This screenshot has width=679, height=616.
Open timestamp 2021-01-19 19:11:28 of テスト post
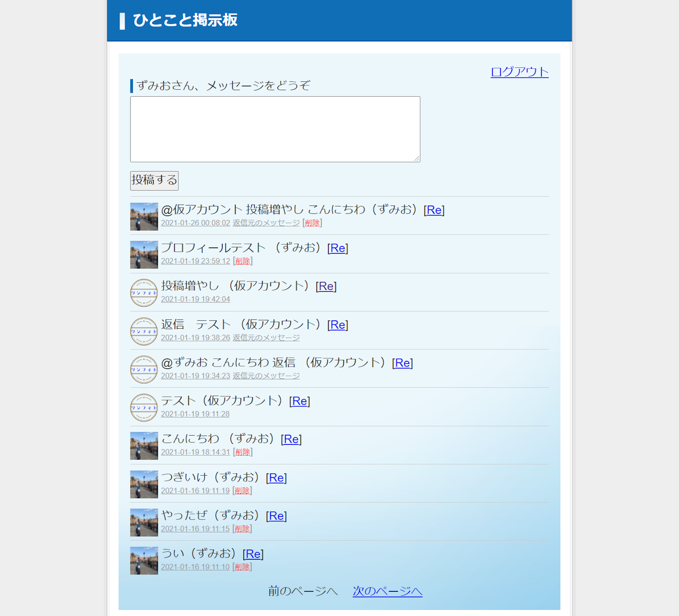tap(195, 414)
